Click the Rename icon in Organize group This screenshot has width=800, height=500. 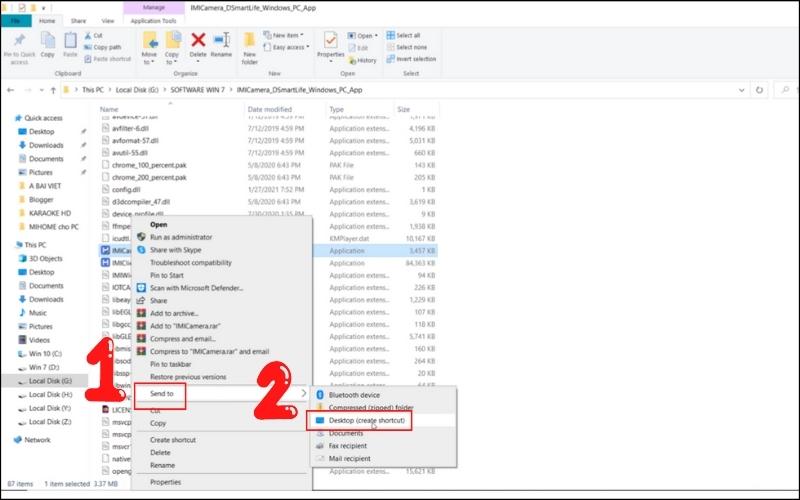pyautogui.click(x=221, y=40)
